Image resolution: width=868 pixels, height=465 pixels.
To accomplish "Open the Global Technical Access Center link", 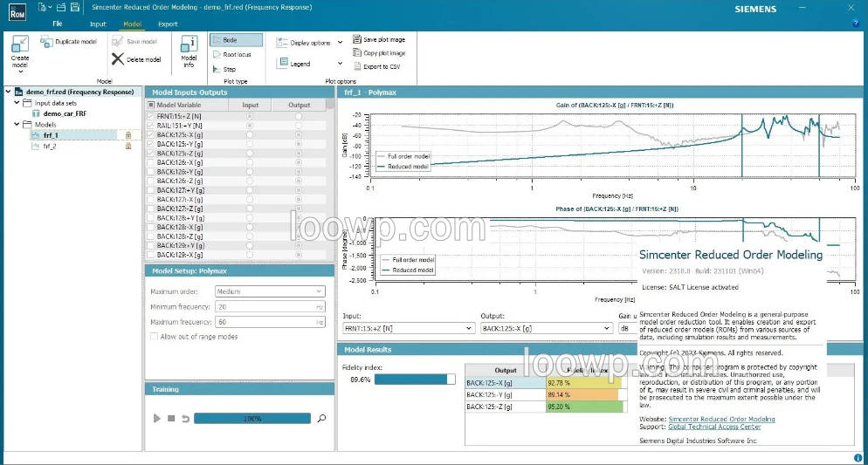I will (x=714, y=427).
